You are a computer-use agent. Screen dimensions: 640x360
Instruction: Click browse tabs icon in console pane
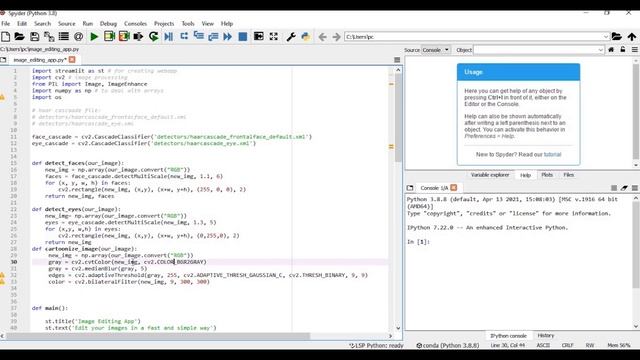[x=410, y=188]
